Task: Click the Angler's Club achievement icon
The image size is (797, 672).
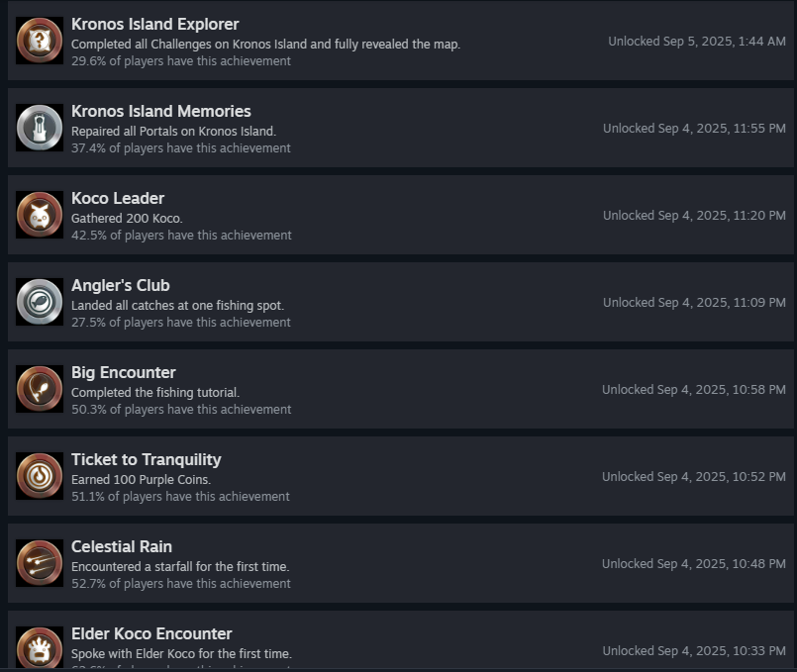Action: (x=40, y=302)
